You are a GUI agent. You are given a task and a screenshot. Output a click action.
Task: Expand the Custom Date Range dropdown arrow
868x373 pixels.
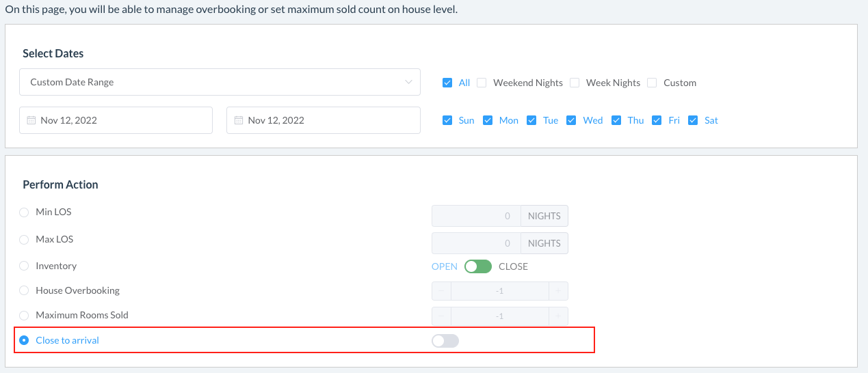409,82
